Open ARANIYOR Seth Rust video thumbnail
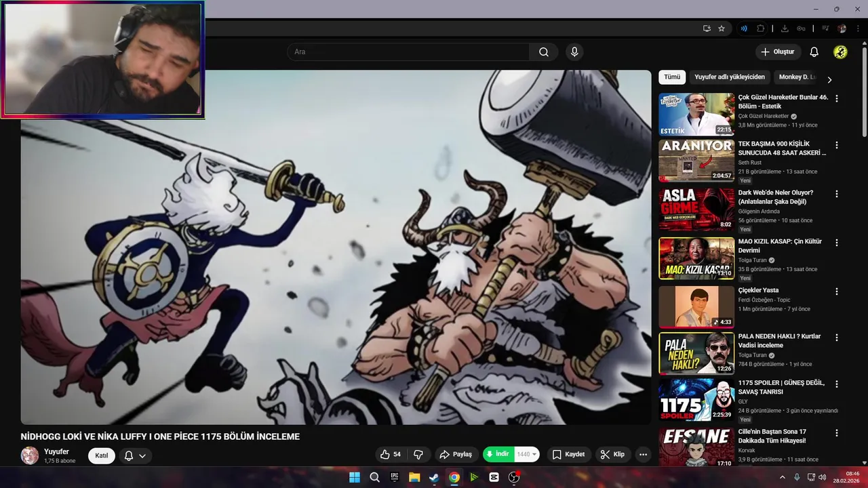 696,161
